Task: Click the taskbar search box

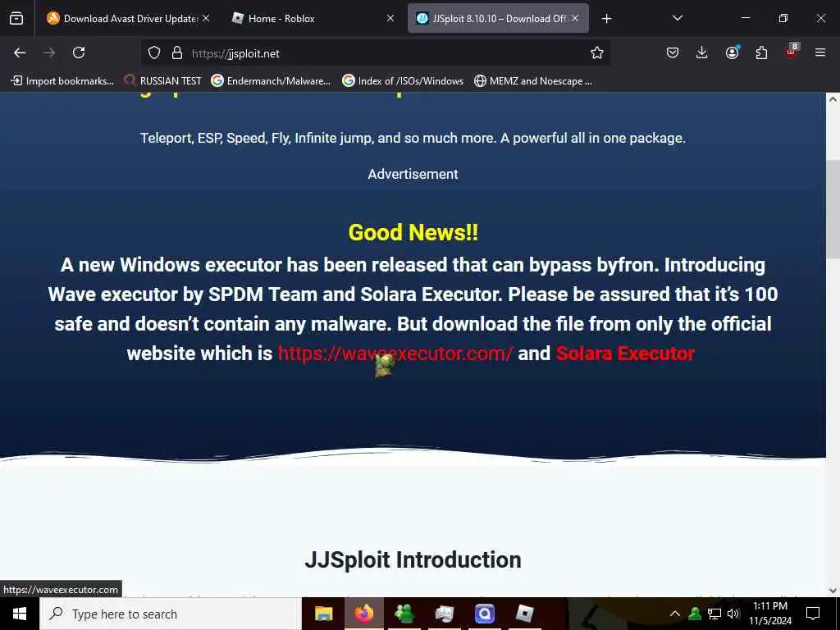Action: pos(171,614)
